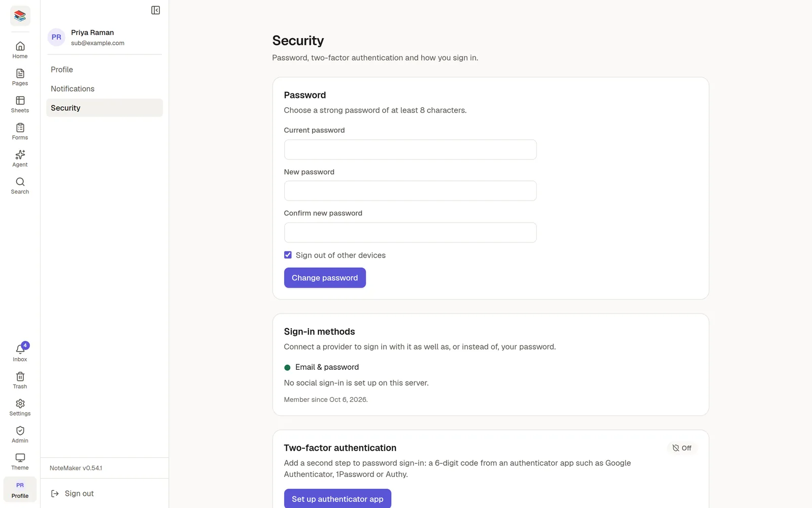The width and height of the screenshot is (812, 508).
Task: Open the Sheets section
Action: tap(20, 104)
